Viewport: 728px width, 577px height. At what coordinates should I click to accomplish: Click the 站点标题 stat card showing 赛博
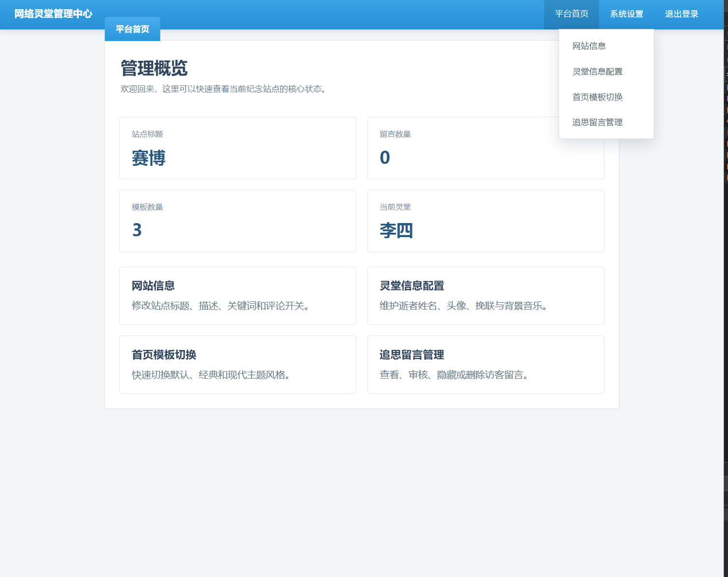pos(238,148)
